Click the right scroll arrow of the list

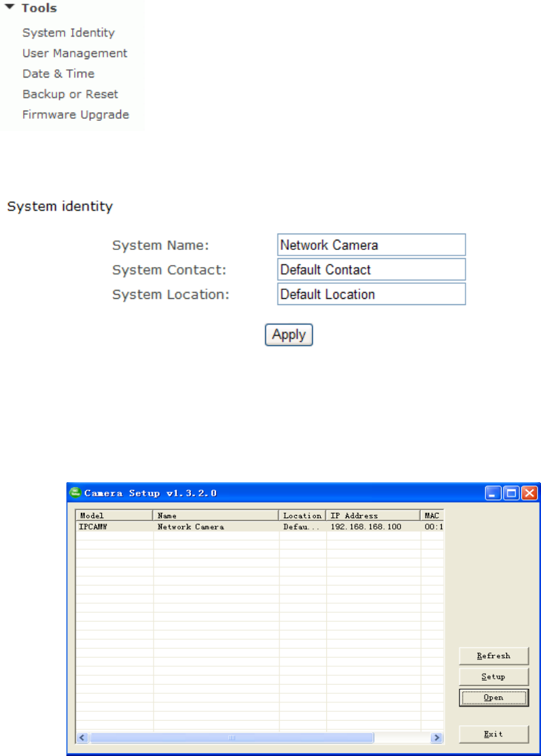point(437,738)
